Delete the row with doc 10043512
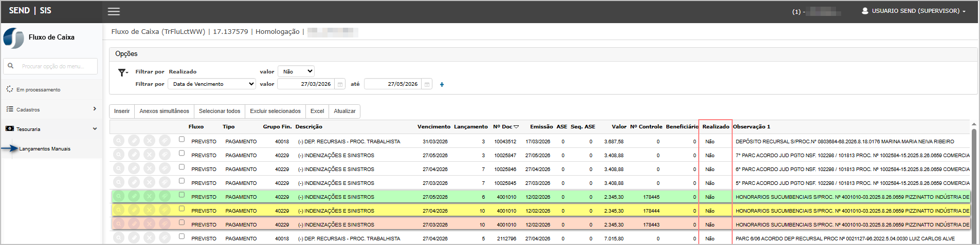980x245 pixels. (149, 141)
